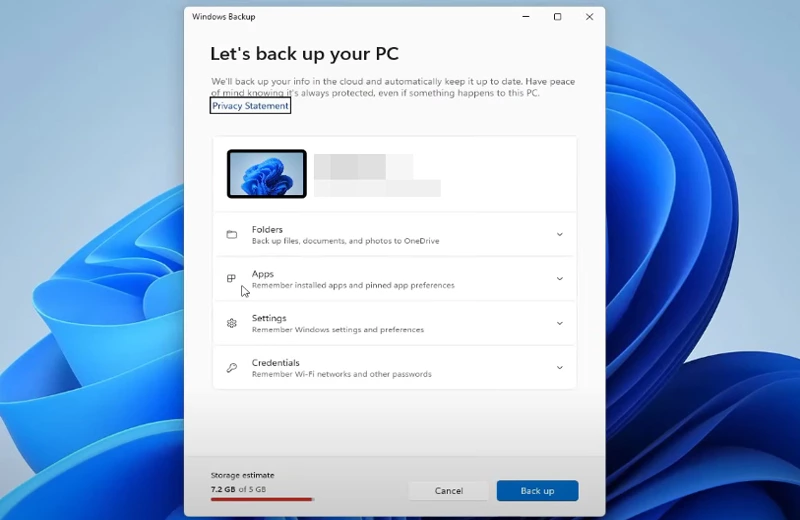Click 'Remember Windows settings and preferences' text
Image resolution: width=800 pixels, height=520 pixels.
[x=338, y=330]
